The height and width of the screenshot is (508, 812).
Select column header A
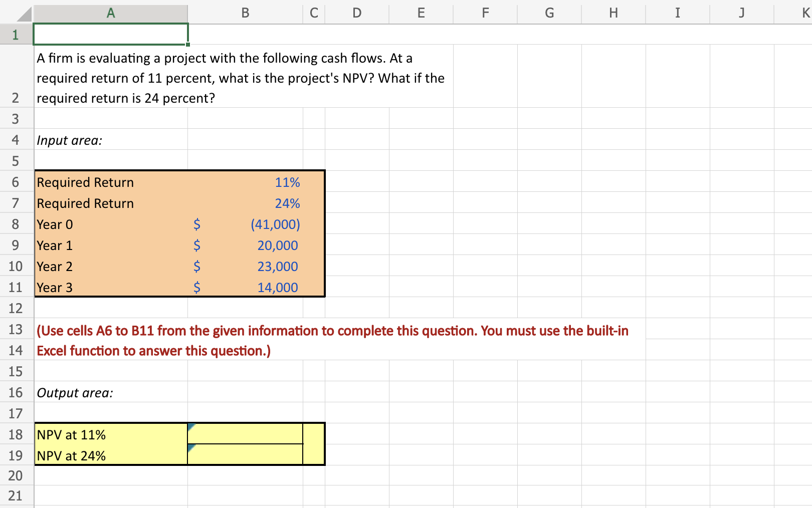click(x=110, y=13)
